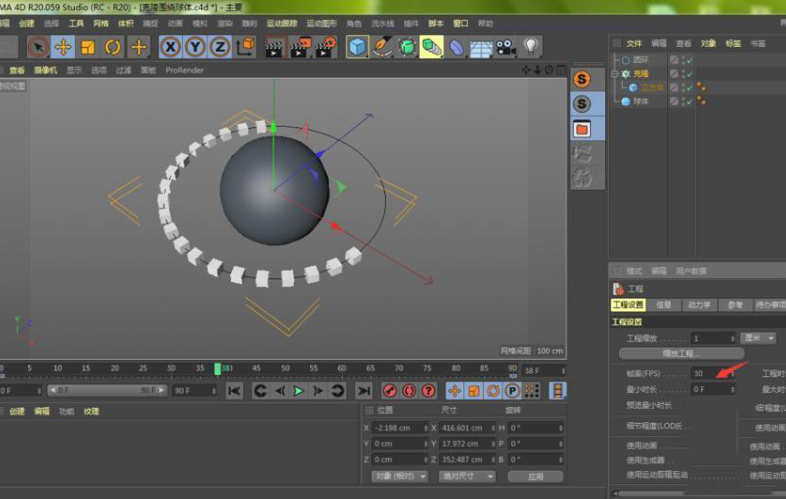Open the Cube primitive object icon

(x=357, y=47)
